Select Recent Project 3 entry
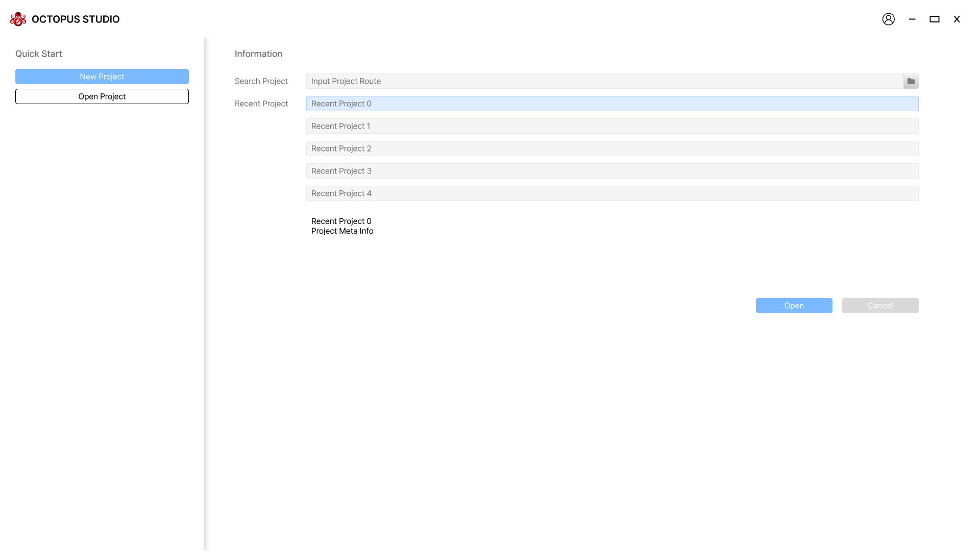The width and height of the screenshot is (980, 551). [612, 171]
